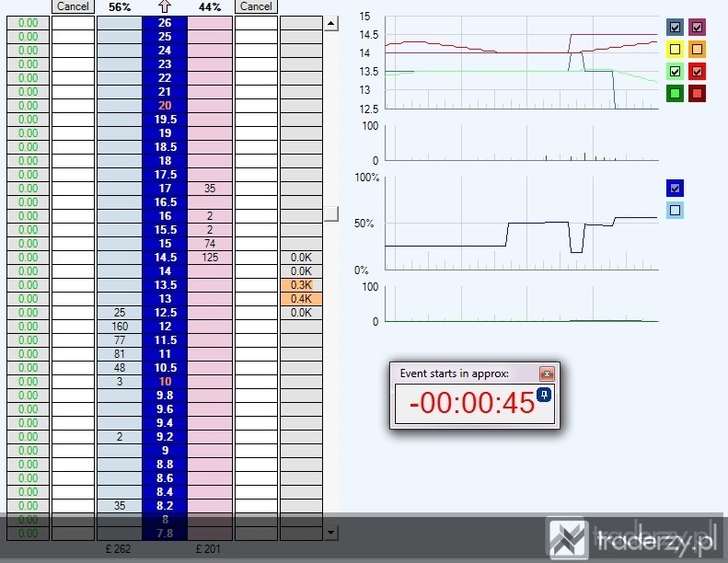The width and height of the screenshot is (728, 563).
Task: Click the 0.00 profit cell beside 26
Action: click(x=28, y=23)
